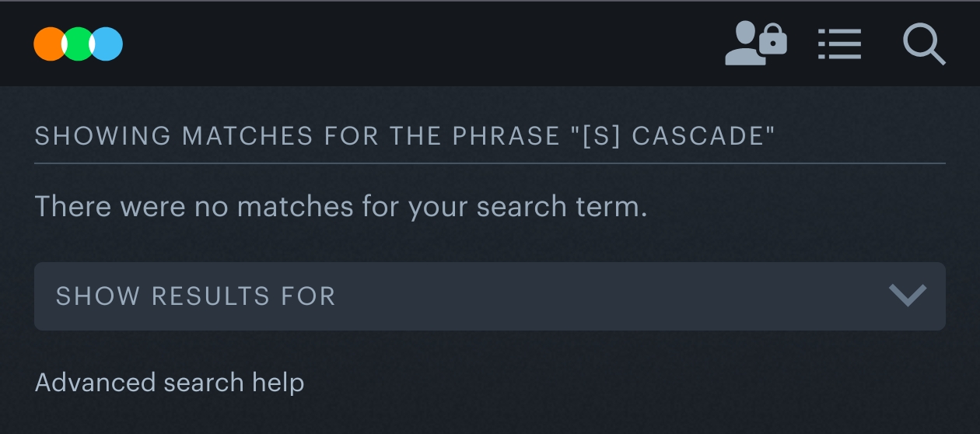Click the blank middle of the Show Results For bar

point(607,296)
